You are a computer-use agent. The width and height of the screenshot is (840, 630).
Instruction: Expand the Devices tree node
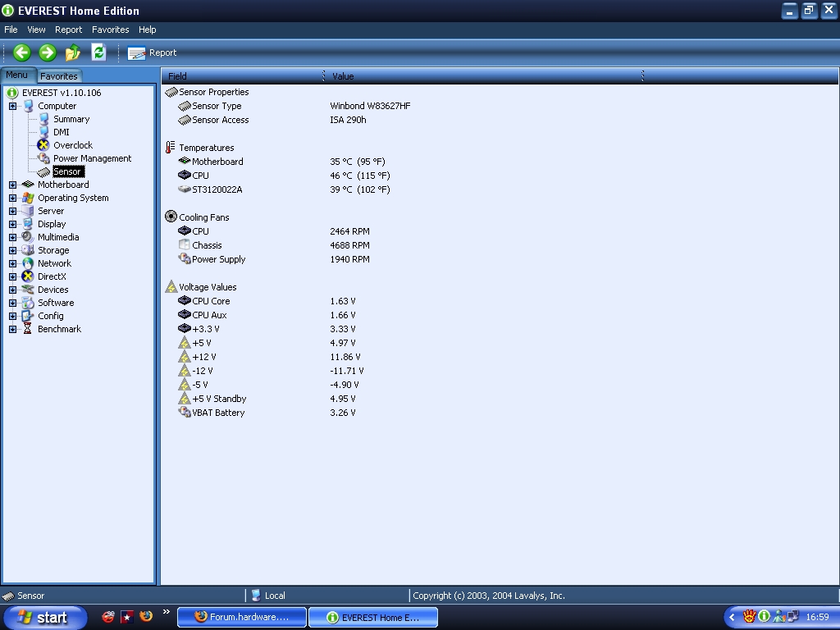[12, 290]
